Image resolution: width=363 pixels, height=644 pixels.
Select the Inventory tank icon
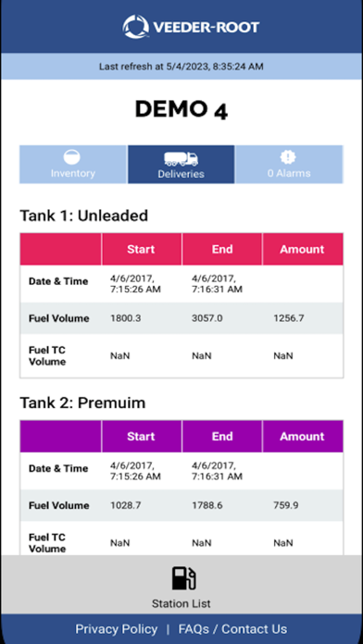point(72,157)
